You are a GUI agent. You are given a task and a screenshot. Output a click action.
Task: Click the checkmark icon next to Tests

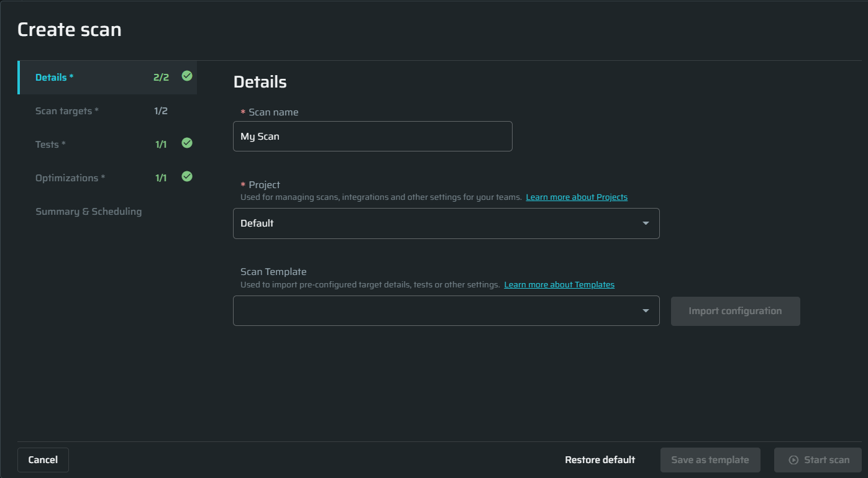pos(186,143)
